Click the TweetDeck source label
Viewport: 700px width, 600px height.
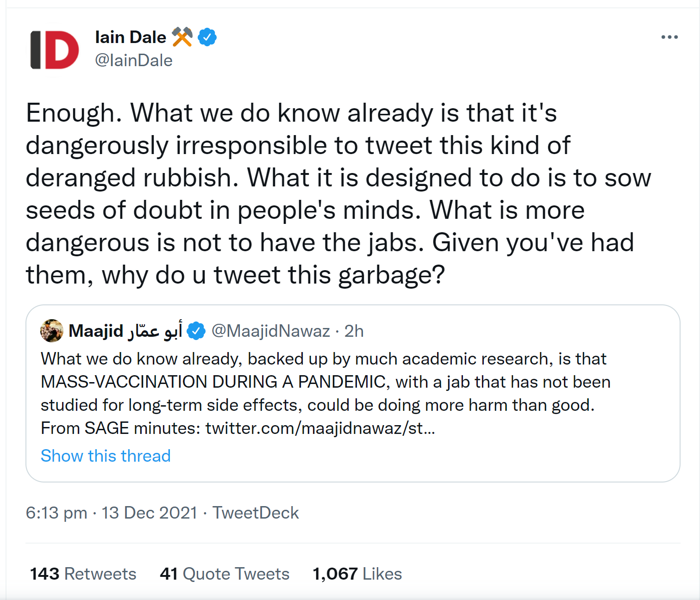pyautogui.click(x=256, y=513)
